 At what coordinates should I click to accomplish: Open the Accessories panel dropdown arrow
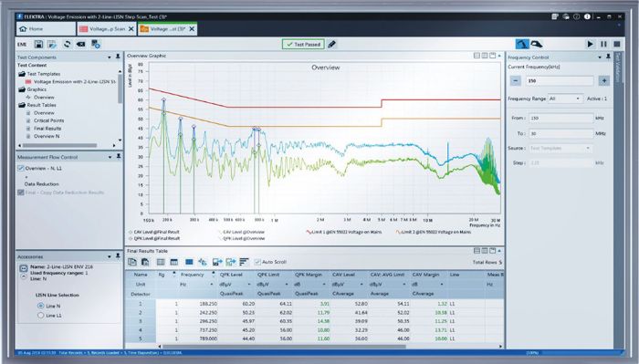(110, 256)
